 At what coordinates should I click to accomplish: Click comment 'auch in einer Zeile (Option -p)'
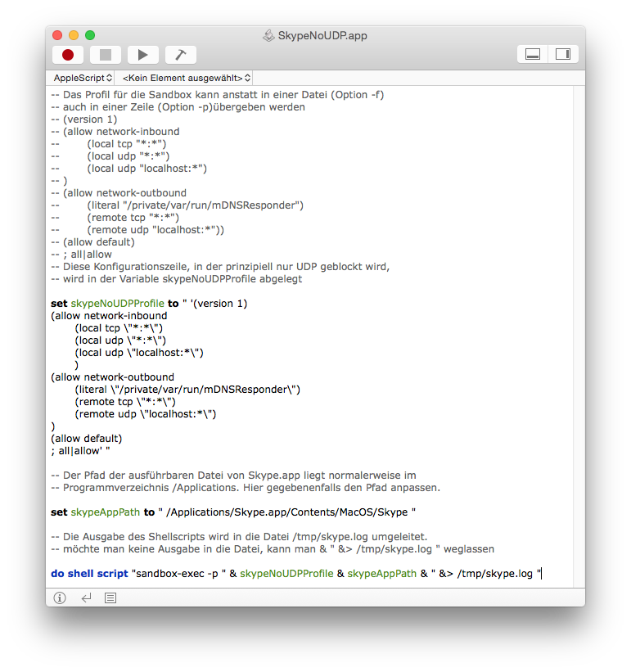click(178, 107)
